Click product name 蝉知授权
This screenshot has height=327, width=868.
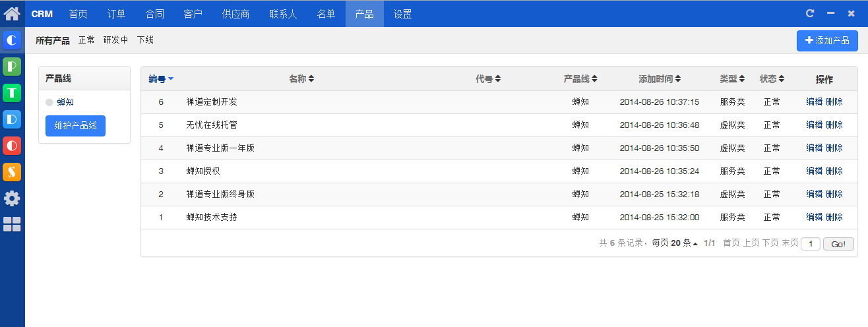point(203,171)
